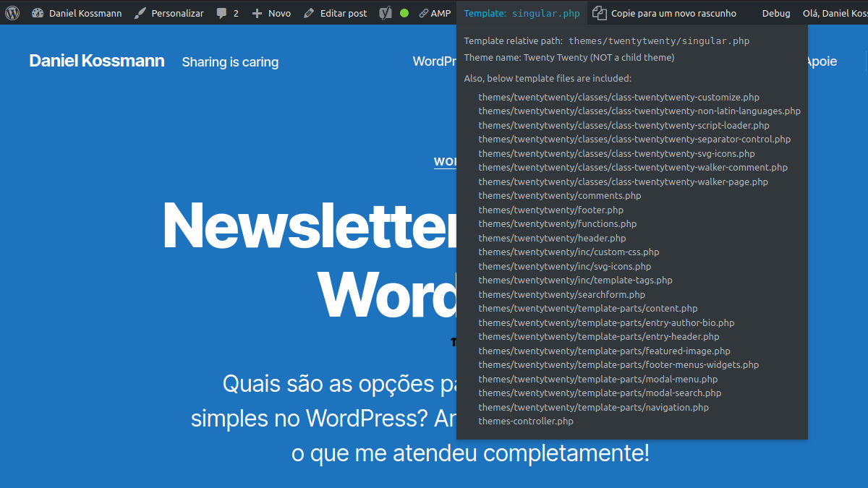Click class-twentytwenty-walker-page.php path
Screen dimensions: 868x488
coord(623,181)
